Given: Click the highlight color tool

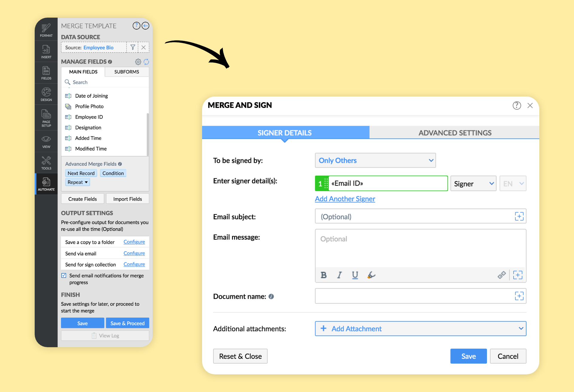Looking at the screenshot, I should [371, 275].
